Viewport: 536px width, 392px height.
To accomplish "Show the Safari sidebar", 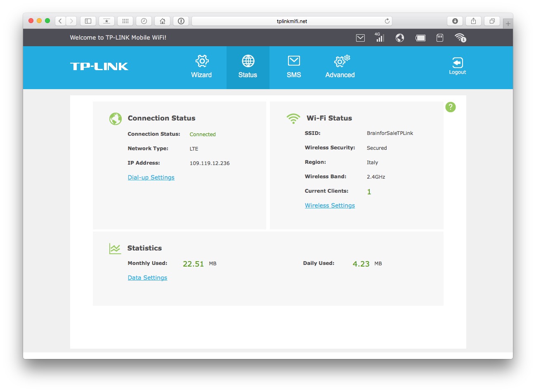I will click(x=88, y=21).
